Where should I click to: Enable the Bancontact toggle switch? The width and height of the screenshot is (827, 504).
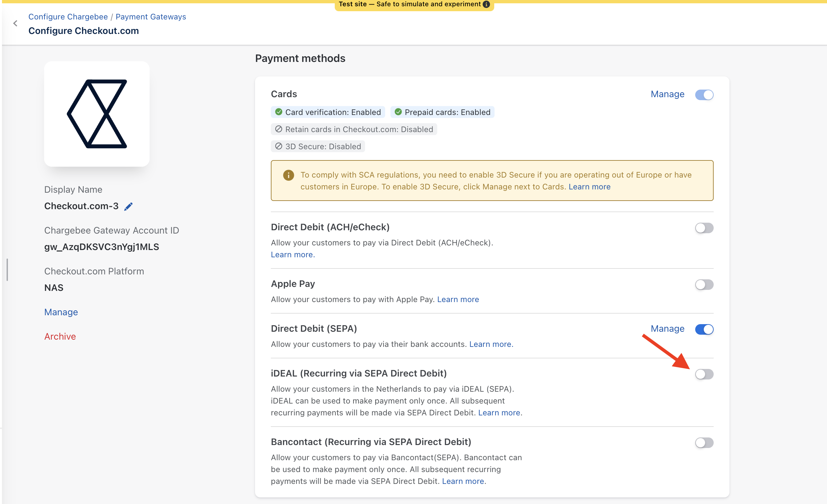click(704, 442)
